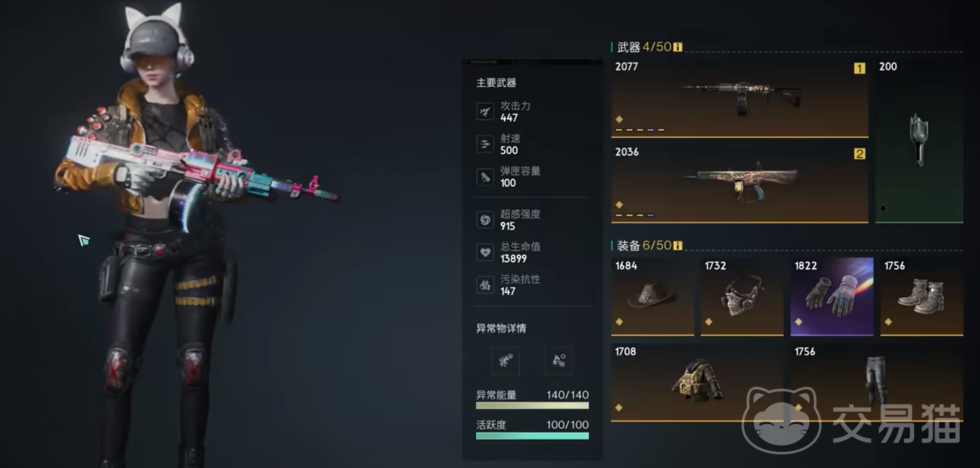Select the 2077 primary weapon slot

[739, 99]
